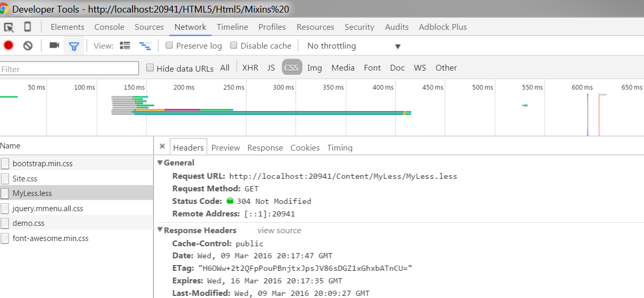This screenshot has width=644, height=298.
Task: Enable the Preserve log checkbox
Action: coord(169,45)
